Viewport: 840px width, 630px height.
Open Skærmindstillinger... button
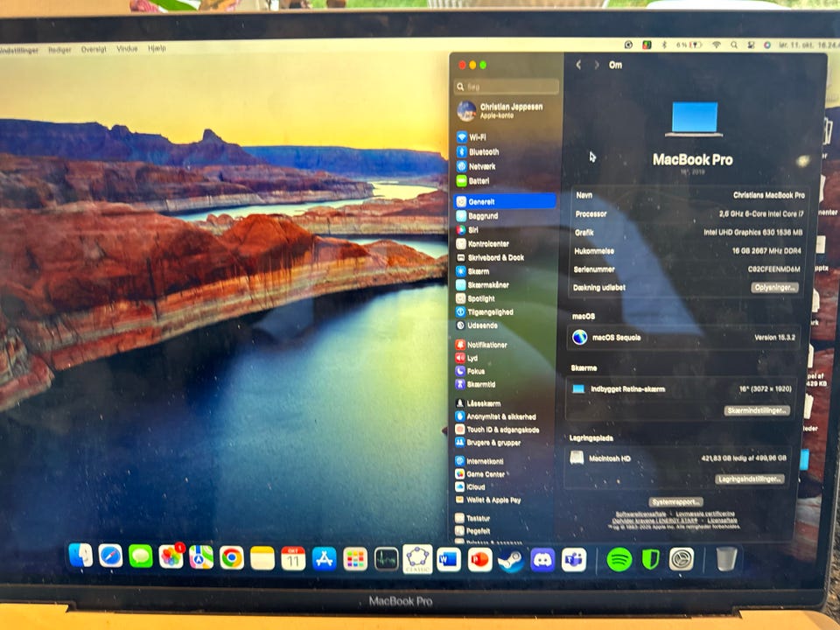[x=757, y=410]
